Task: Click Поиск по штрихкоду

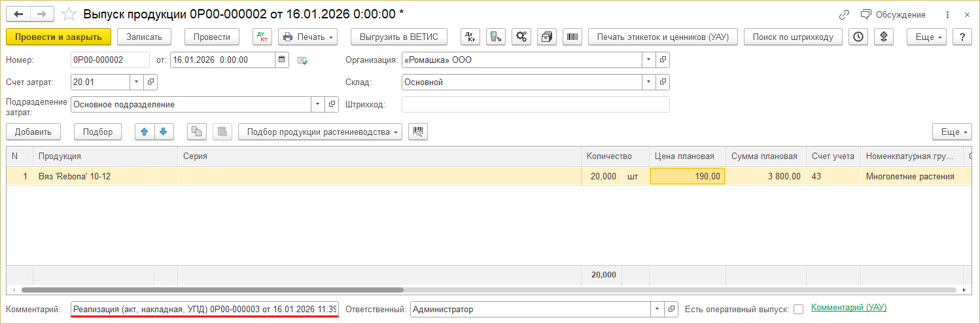Action: [x=793, y=37]
